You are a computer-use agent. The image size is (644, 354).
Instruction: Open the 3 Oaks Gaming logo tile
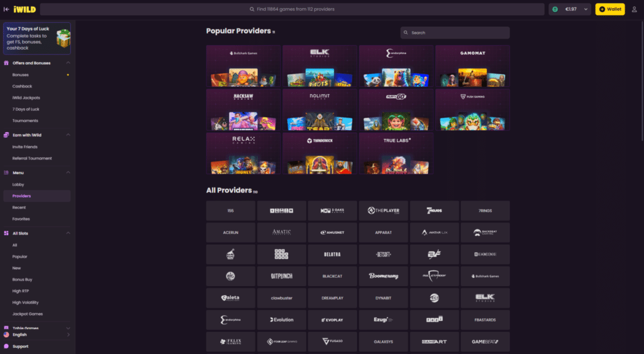[332, 211]
